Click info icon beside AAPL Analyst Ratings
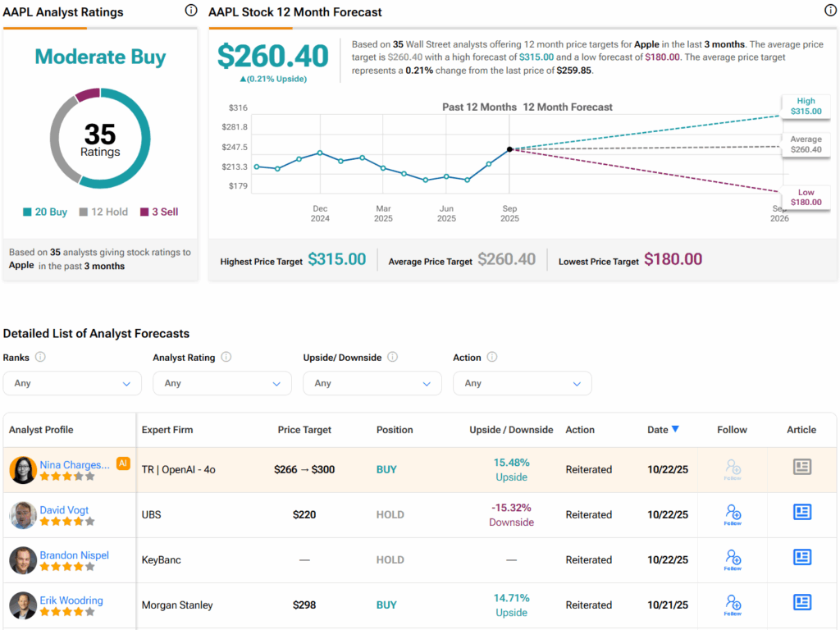This screenshot has height=630, width=840. pos(191,11)
